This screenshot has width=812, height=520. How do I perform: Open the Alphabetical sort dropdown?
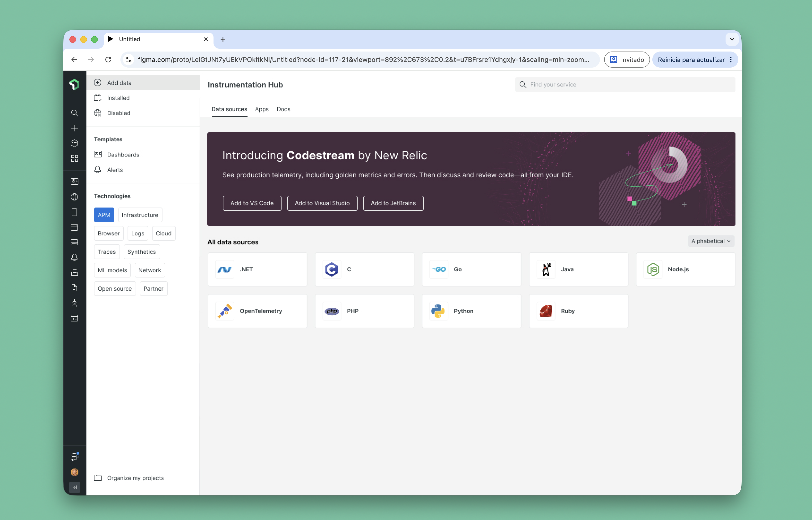[711, 241]
